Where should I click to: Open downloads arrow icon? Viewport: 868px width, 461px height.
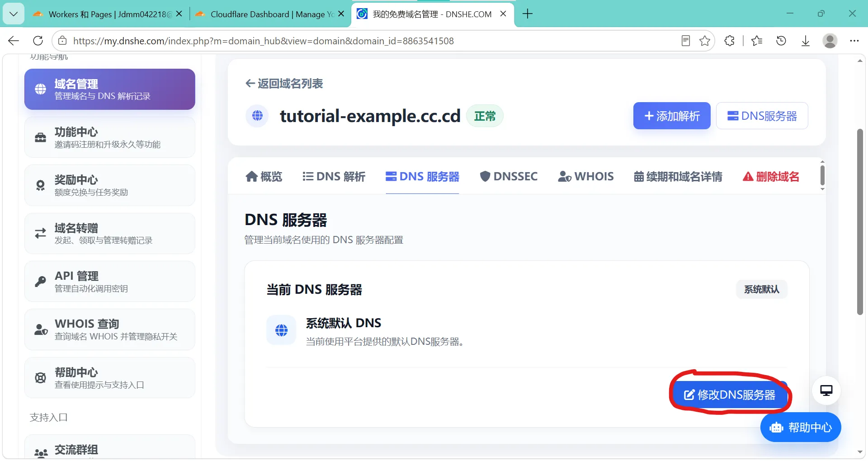[x=806, y=41]
